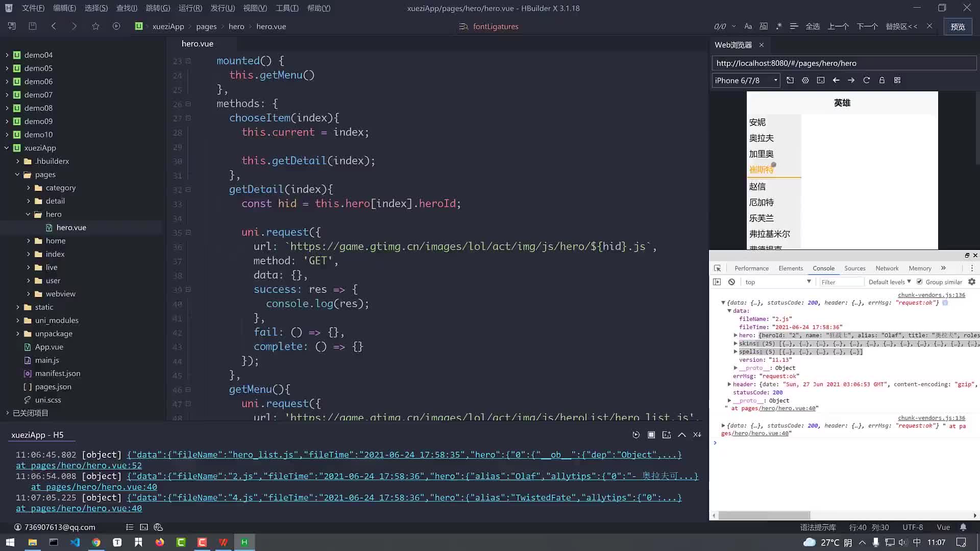Select the mobile device rotate icon
The image size is (980, 551).
tap(790, 80)
